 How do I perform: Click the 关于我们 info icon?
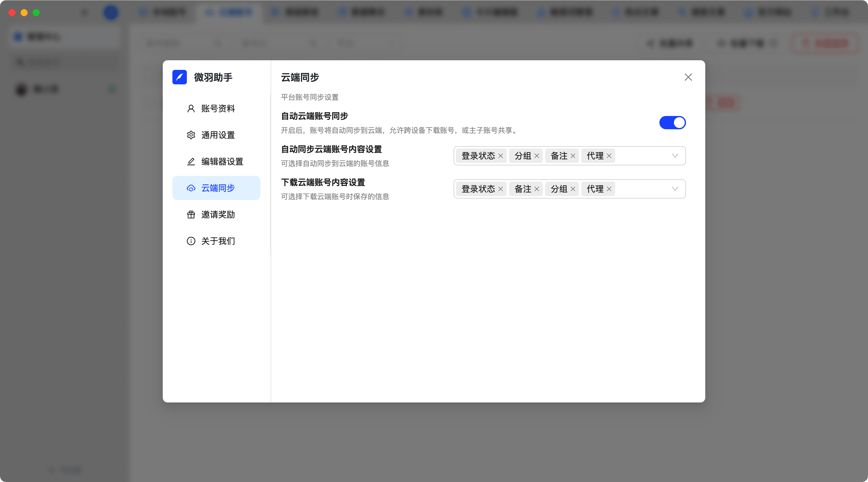click(191, 241)
